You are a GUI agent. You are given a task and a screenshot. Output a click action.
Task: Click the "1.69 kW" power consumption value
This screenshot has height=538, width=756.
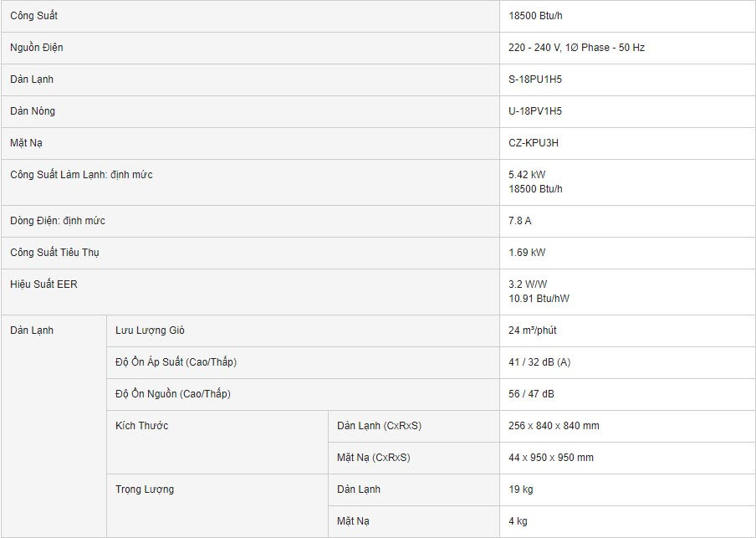coord(527,253)
